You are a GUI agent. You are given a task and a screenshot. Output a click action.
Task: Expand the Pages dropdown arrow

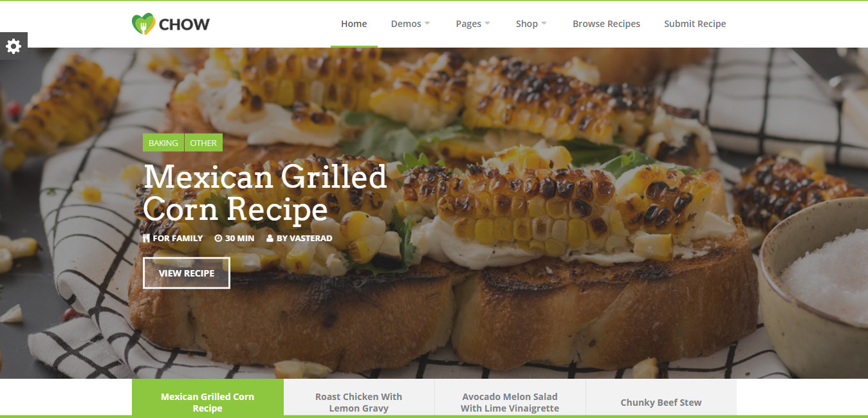487,24
